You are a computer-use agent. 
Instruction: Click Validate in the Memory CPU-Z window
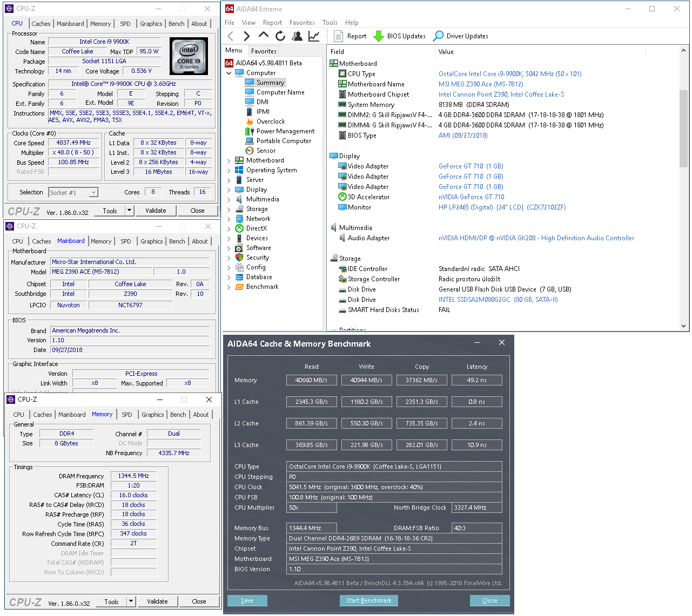[x=157, y=601]
